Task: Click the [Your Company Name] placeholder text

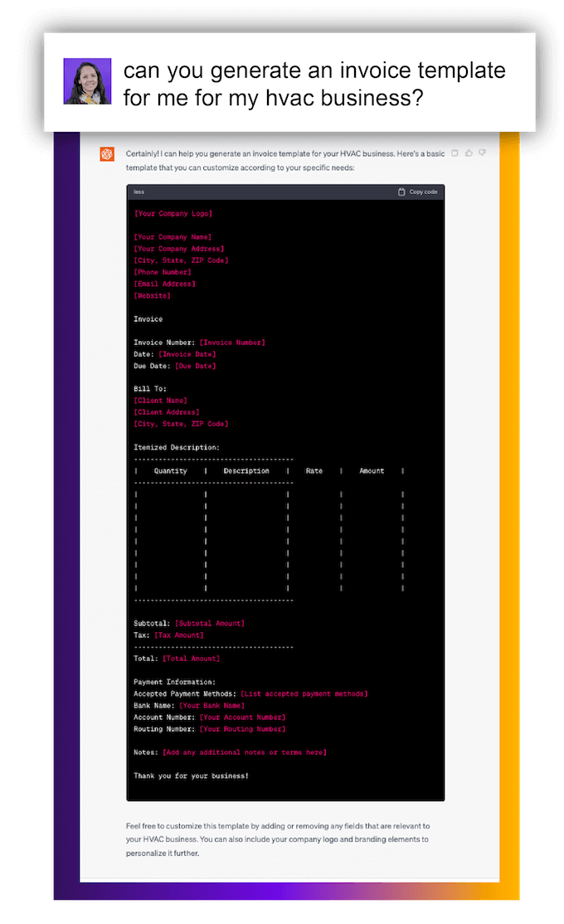Action: (x=173, y=237)
